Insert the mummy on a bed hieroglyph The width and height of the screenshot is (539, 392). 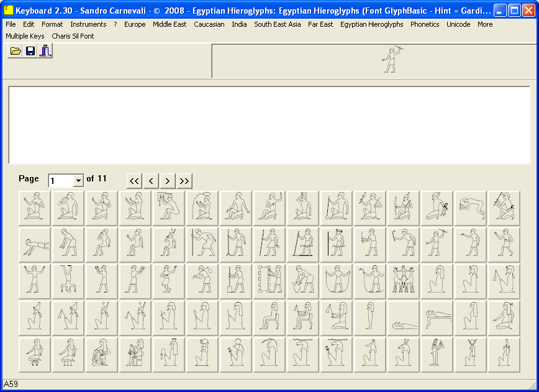click(437, 317)
